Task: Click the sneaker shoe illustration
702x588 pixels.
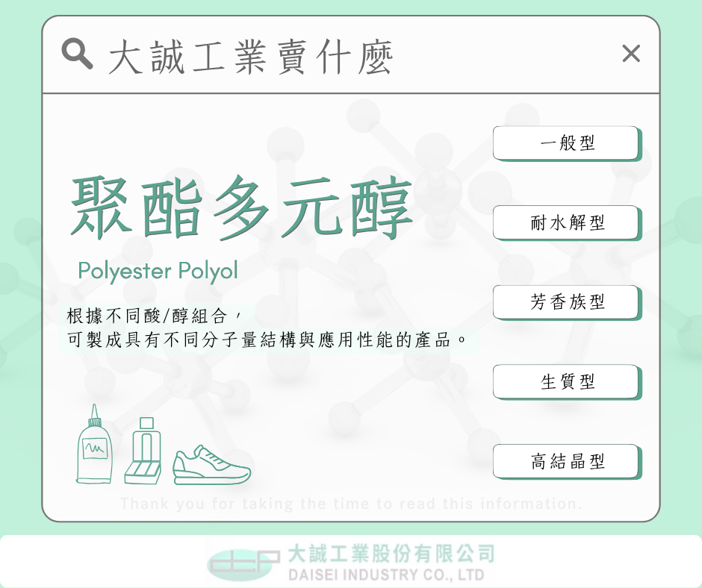Action: pyautogui.click(x=212, y=465)
